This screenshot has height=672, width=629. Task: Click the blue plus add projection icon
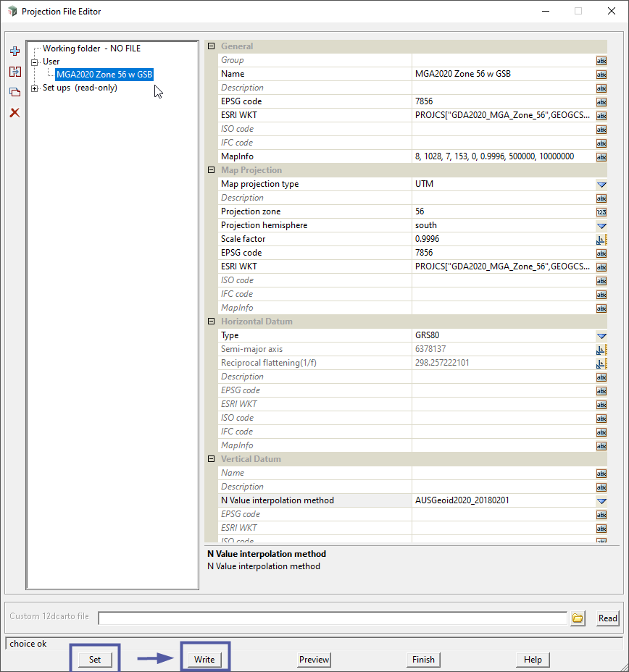coord(14,51)
